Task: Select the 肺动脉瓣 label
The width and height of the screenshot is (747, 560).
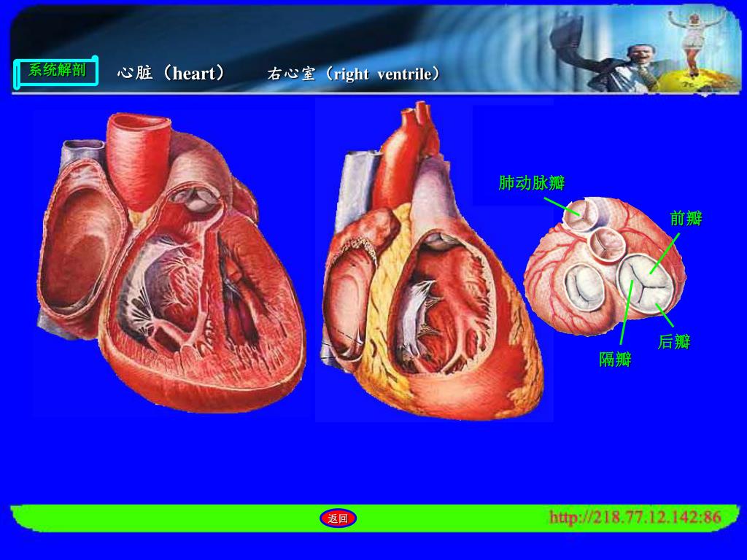Action: click(532, 182)
